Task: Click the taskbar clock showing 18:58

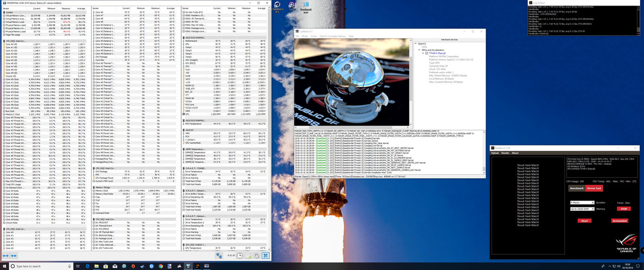Action: pos(627,266)
